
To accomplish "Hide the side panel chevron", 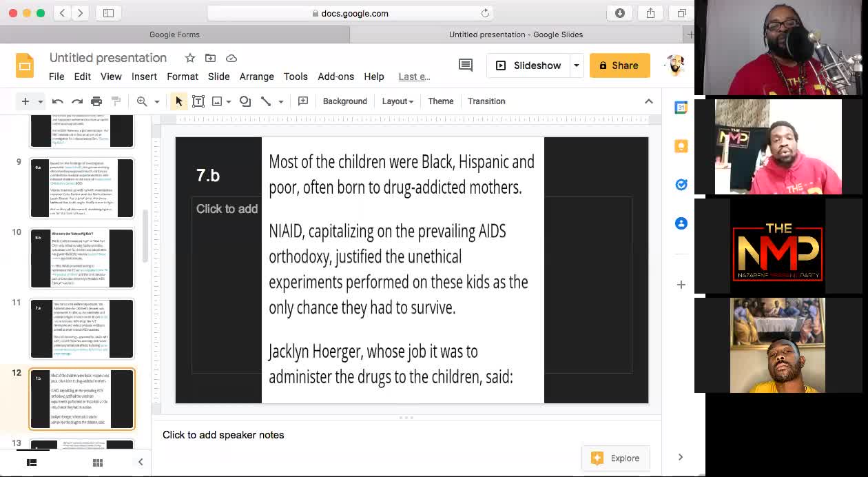I will (x=681, y=457).
